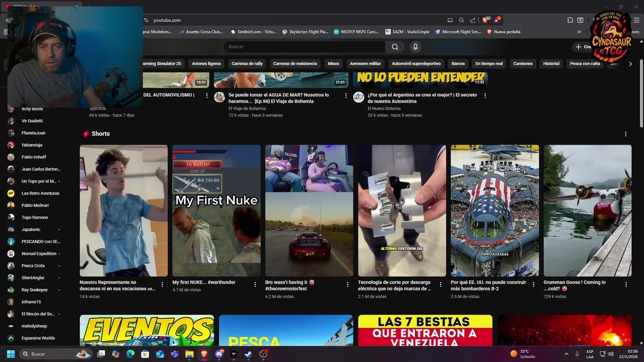Select the Pesca con caña chip
This screenshot has width=644, height=362.
[585, 64]
